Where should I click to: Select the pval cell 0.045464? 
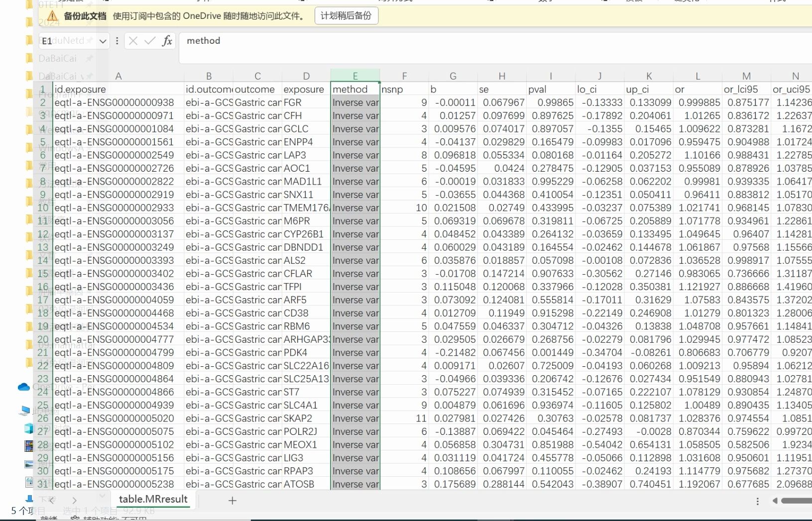[551, 431]
